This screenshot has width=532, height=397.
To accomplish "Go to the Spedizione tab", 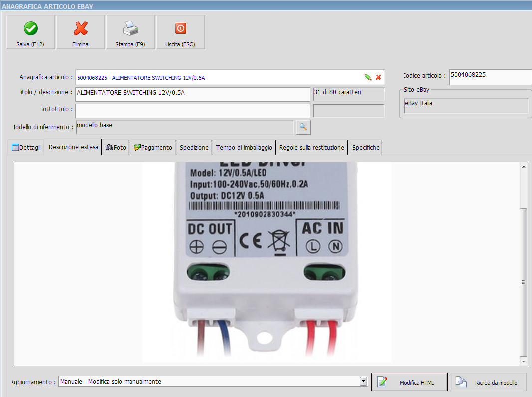I will tap(194, 147).
